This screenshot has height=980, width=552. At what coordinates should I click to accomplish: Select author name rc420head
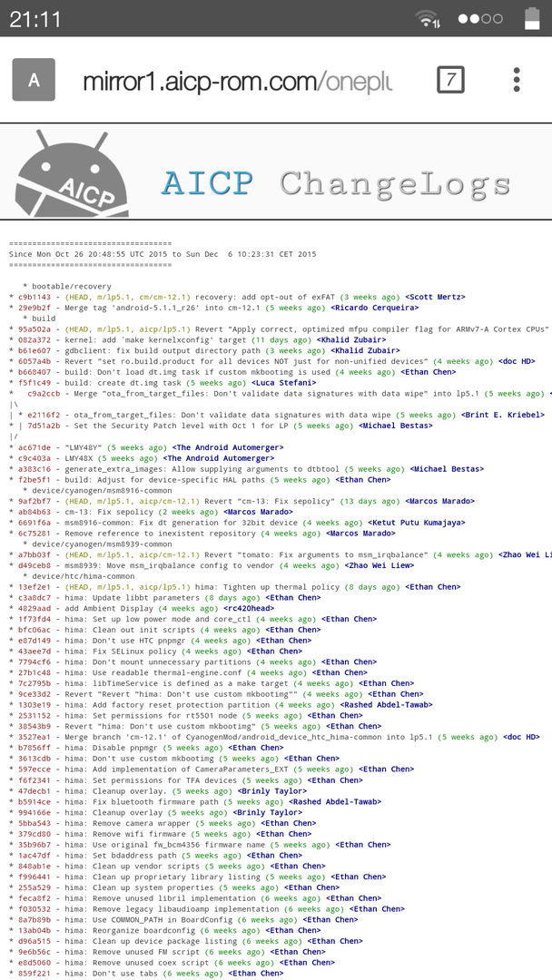249,608
